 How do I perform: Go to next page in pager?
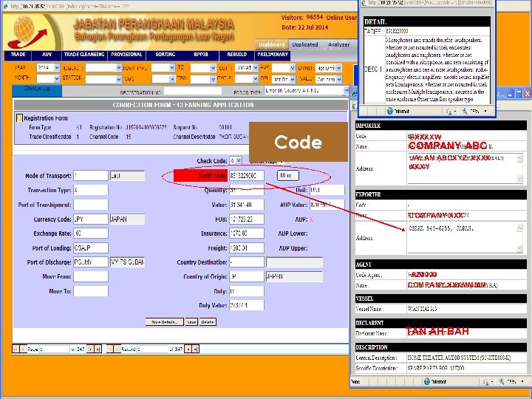tap(90, 349)
